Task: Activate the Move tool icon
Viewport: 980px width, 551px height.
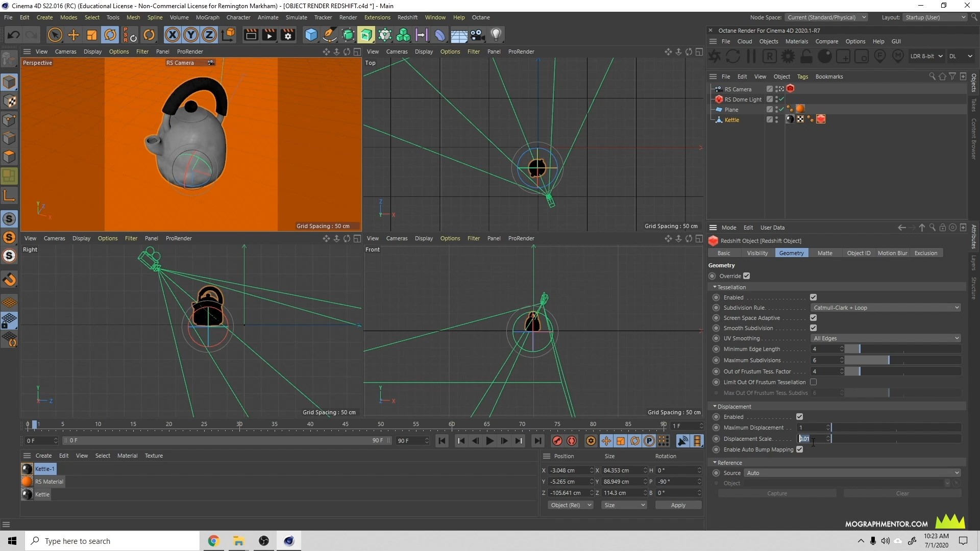Action: (x=73, y=35)
